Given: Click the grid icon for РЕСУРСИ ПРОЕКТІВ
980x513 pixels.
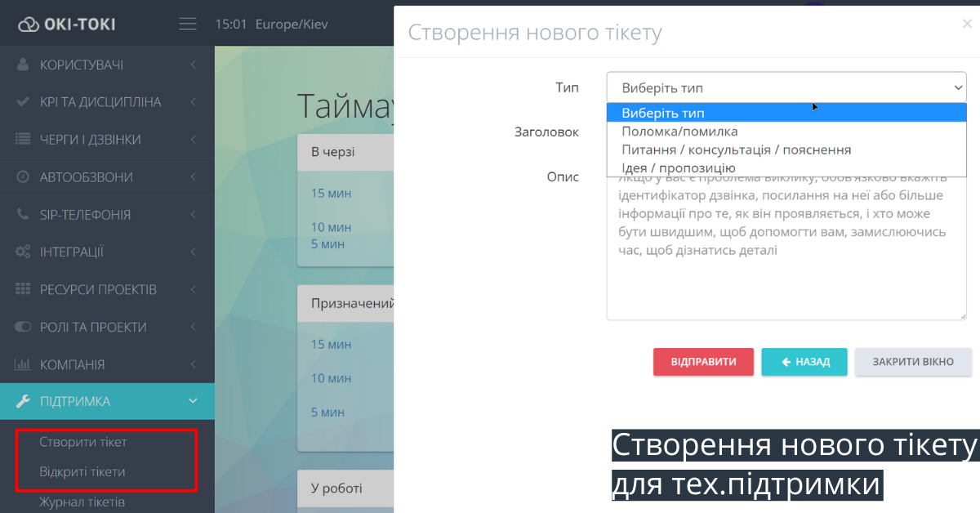Looking at the screenshot, I should click(x=20, y=289).
